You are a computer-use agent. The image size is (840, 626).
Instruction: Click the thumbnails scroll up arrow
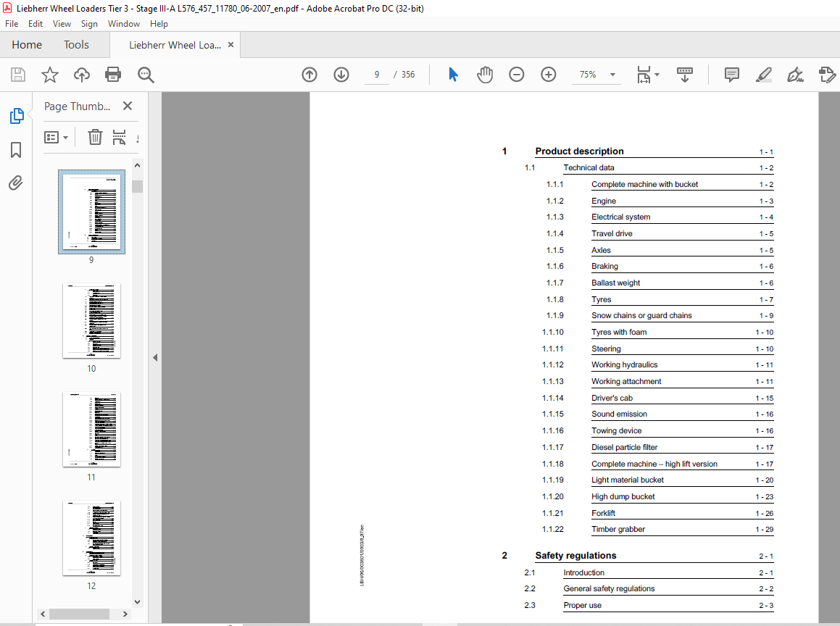[x=137, y=165]
